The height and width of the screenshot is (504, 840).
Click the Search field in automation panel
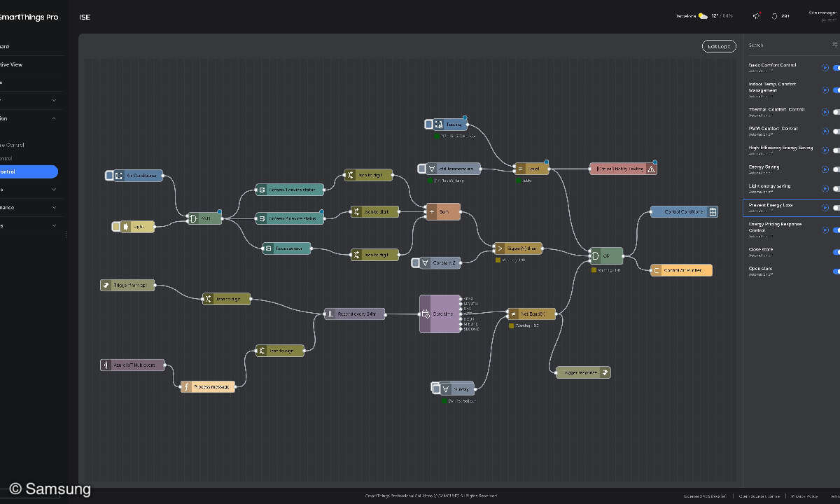(787, 45)
